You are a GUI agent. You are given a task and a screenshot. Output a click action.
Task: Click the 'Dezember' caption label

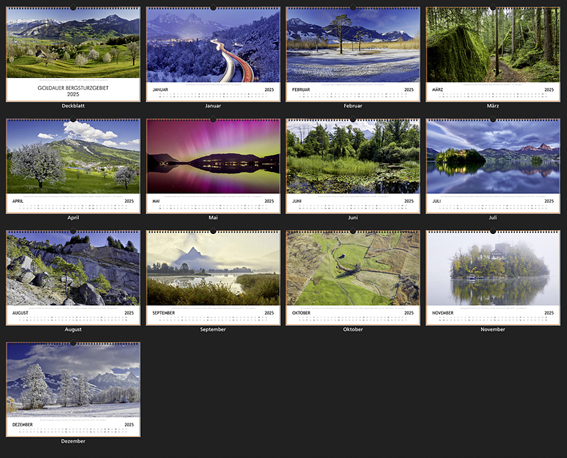coord(73,441)
